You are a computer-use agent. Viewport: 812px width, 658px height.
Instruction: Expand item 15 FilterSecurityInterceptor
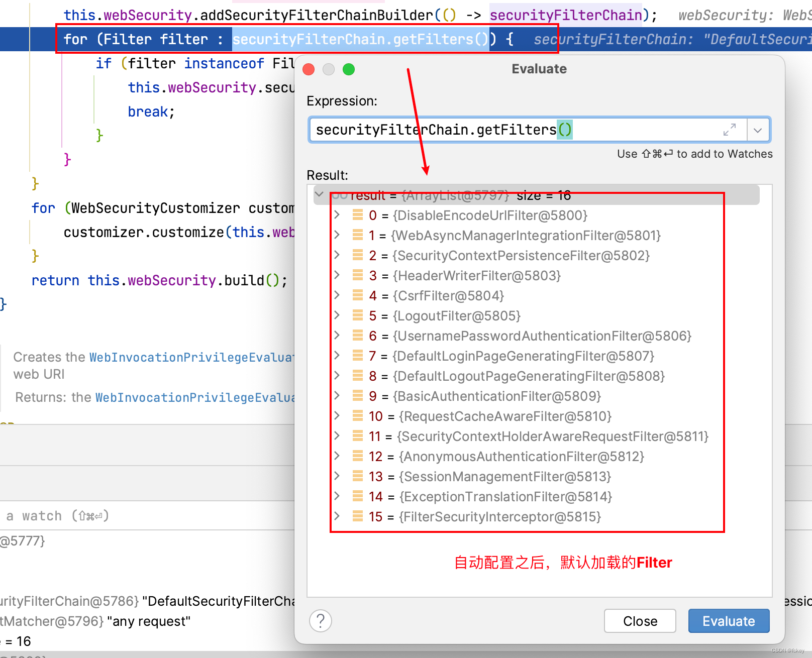coord(337,516)
